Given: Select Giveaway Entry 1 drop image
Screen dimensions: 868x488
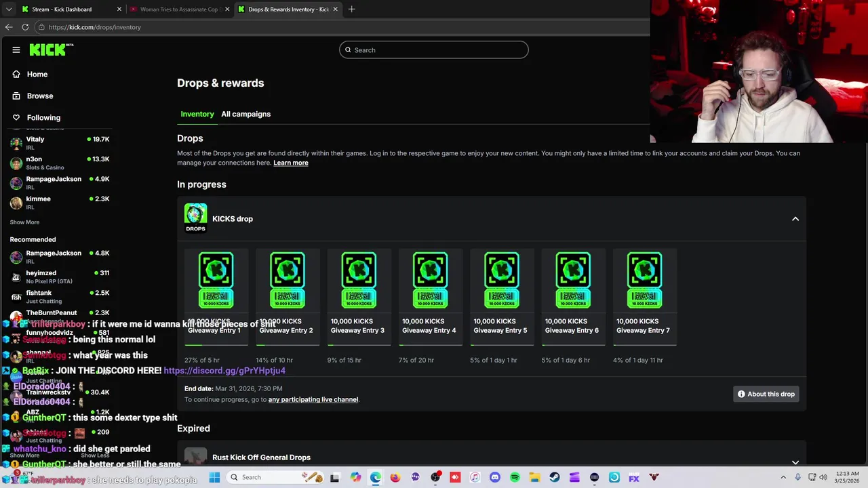Looking at the screenshot, I should coord(216,280).
